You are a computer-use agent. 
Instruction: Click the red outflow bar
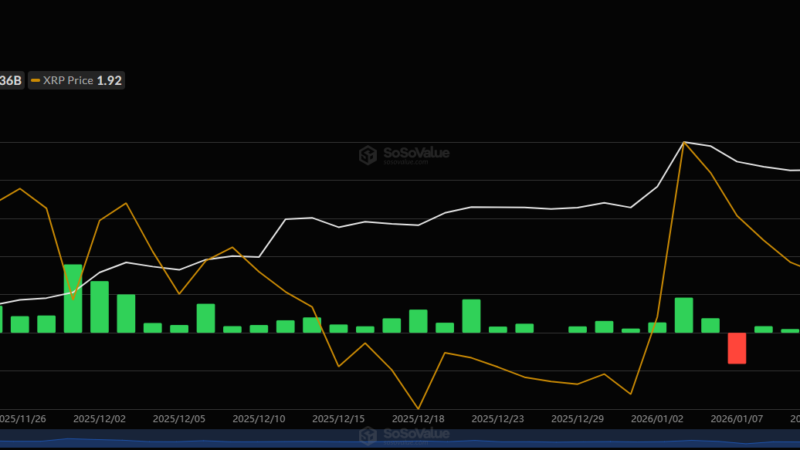[x=737, y=348]
